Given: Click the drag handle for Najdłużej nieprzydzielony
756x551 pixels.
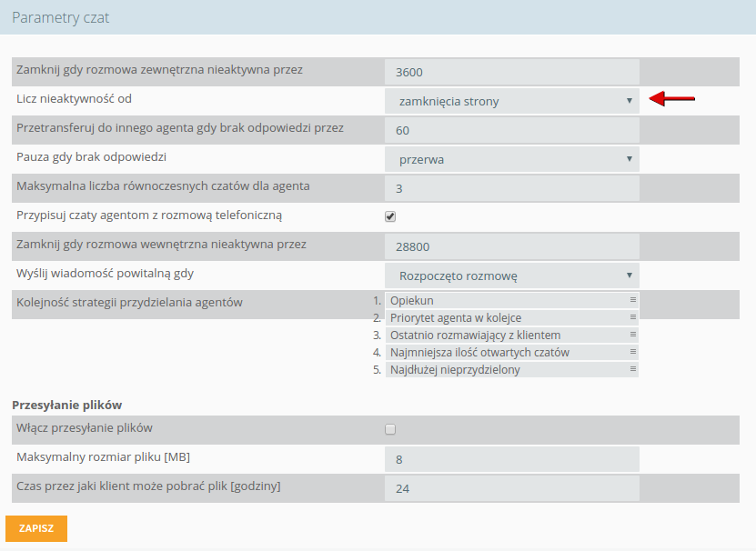Looking at the screenshot, I should click(x=633, y=369).
